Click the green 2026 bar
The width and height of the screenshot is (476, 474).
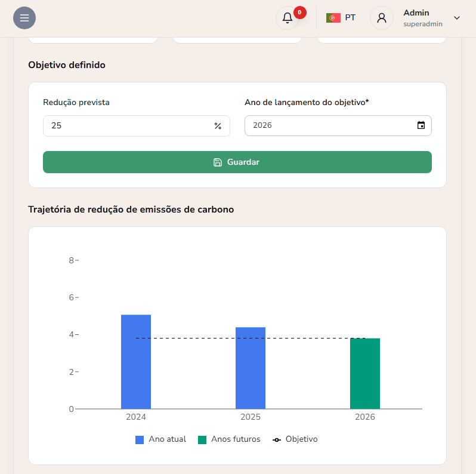365,374
